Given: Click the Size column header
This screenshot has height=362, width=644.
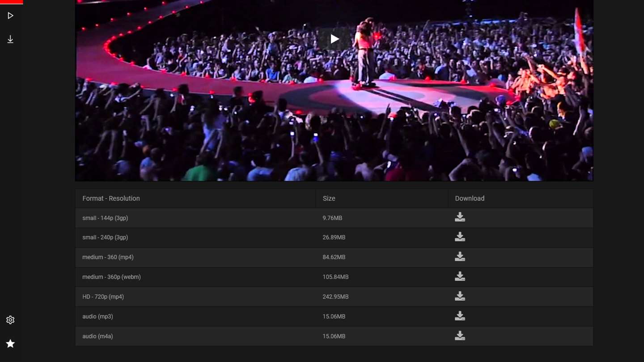Looking at the screenshot, I should (329, 198).
